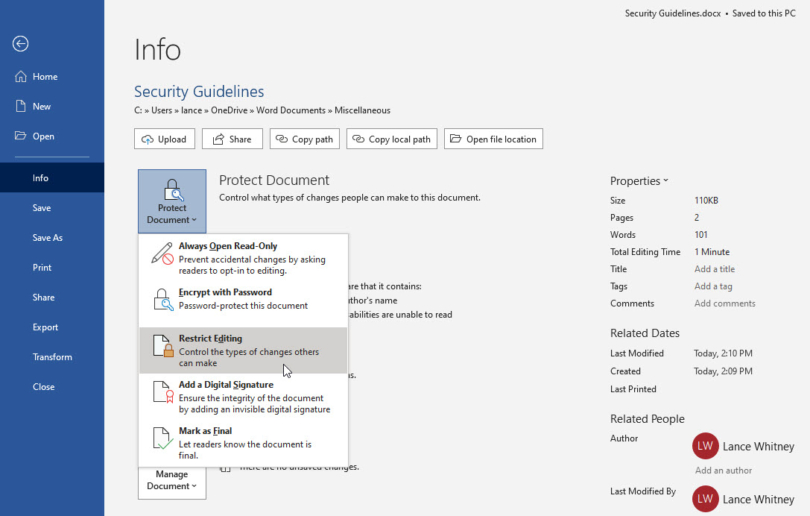
Task: Click the Add a tag field
Action: [713, 286]
